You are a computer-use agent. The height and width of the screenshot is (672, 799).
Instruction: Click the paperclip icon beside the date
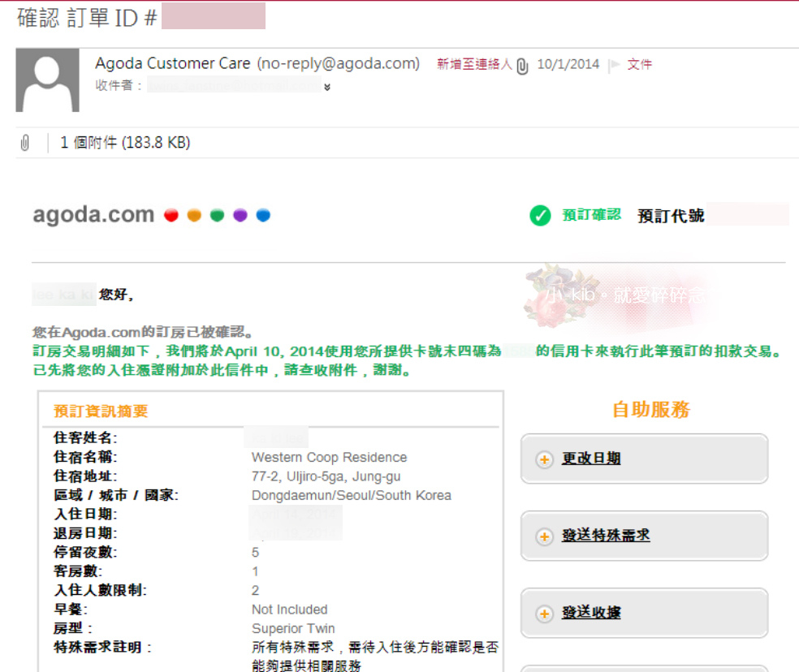click(x=522, y=66)
